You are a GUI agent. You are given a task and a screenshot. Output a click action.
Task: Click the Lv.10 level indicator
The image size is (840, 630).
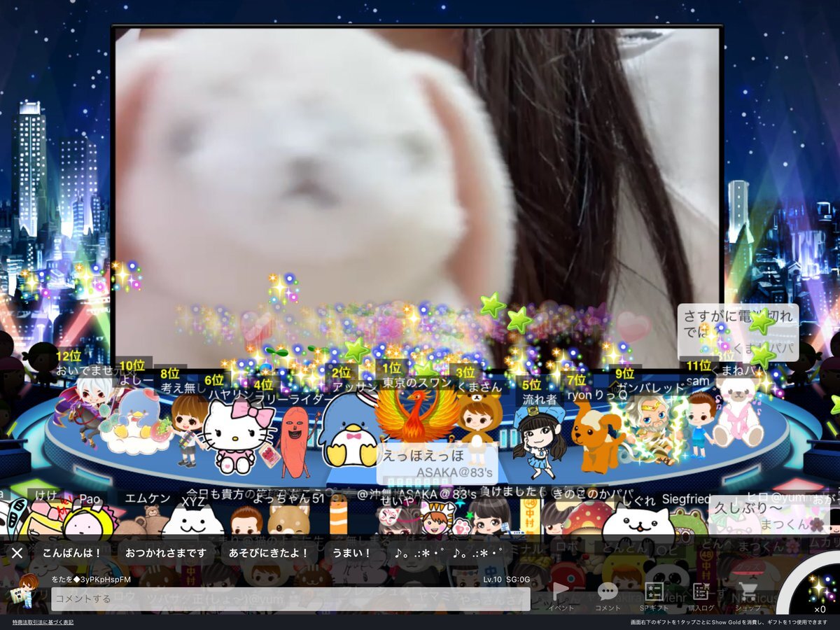492,580
